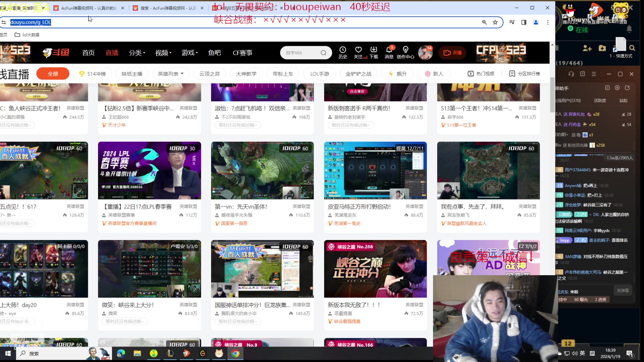
Task: Select the 全部 category filter pill
Action: tap(53, 74)
